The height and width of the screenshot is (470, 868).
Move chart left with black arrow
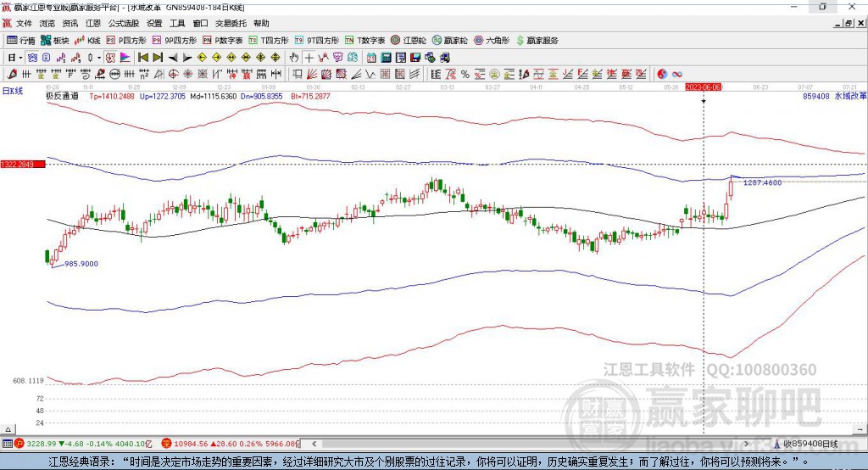tap(173, 58)
